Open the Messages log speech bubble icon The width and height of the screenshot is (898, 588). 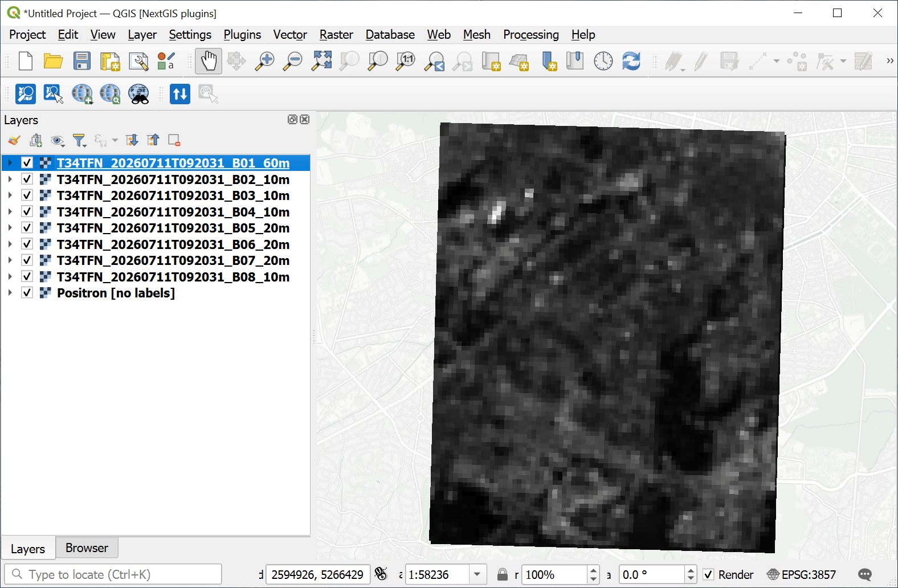pyautogui.click(x=865, y=574)
